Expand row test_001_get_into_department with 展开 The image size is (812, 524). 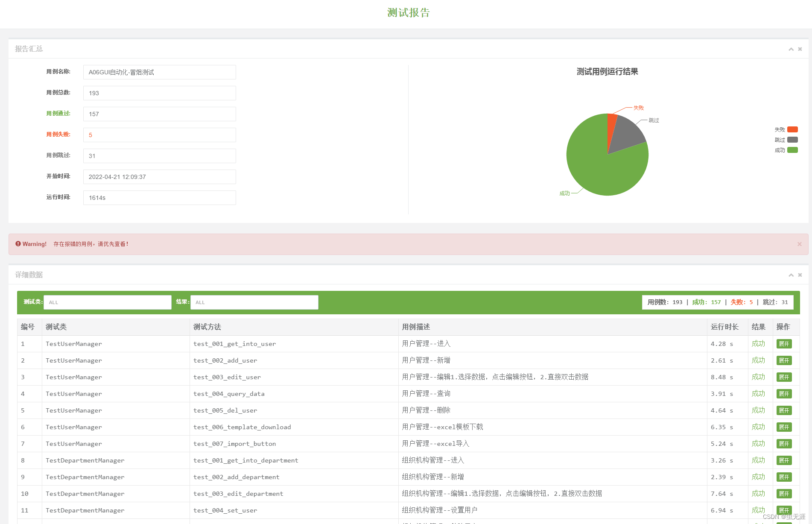tap(784, 460)
